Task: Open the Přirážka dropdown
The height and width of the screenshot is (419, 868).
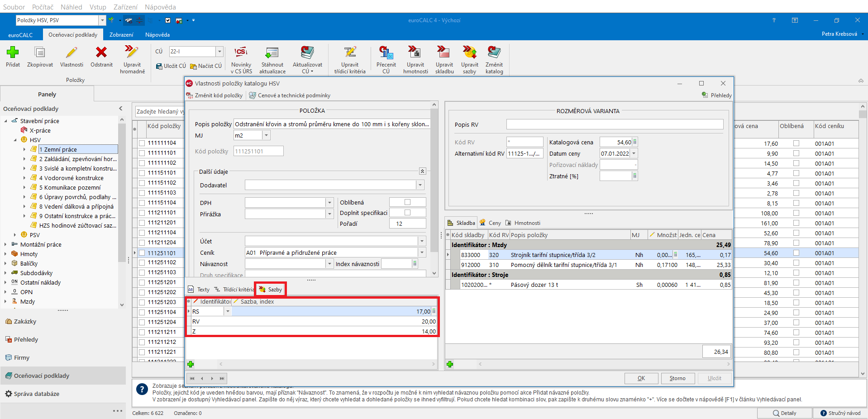Action: [329, 214]
